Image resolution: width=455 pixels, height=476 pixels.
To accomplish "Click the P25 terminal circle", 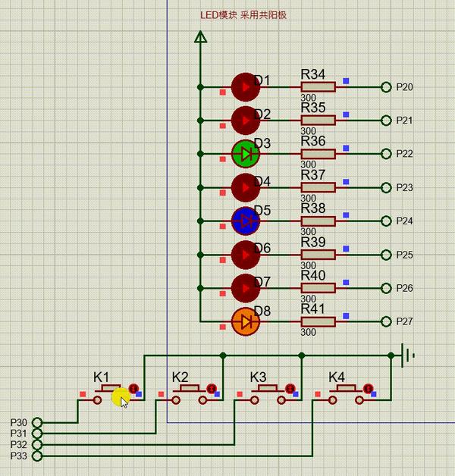I will click(386, 255).
